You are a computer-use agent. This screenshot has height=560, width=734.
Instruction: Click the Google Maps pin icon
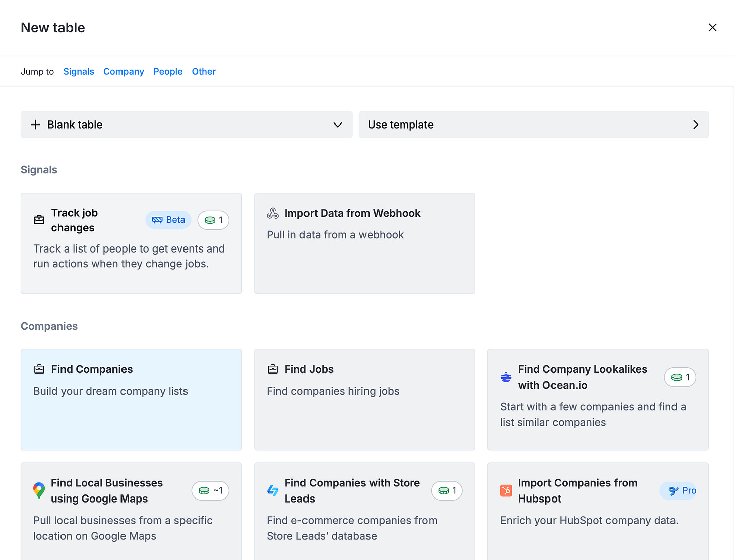pos(39,490)
